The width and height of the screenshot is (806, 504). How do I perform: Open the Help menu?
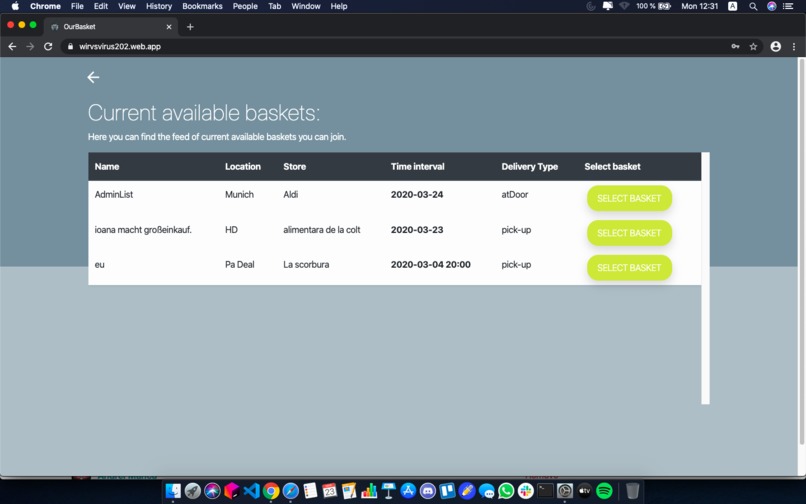point(339,6)
